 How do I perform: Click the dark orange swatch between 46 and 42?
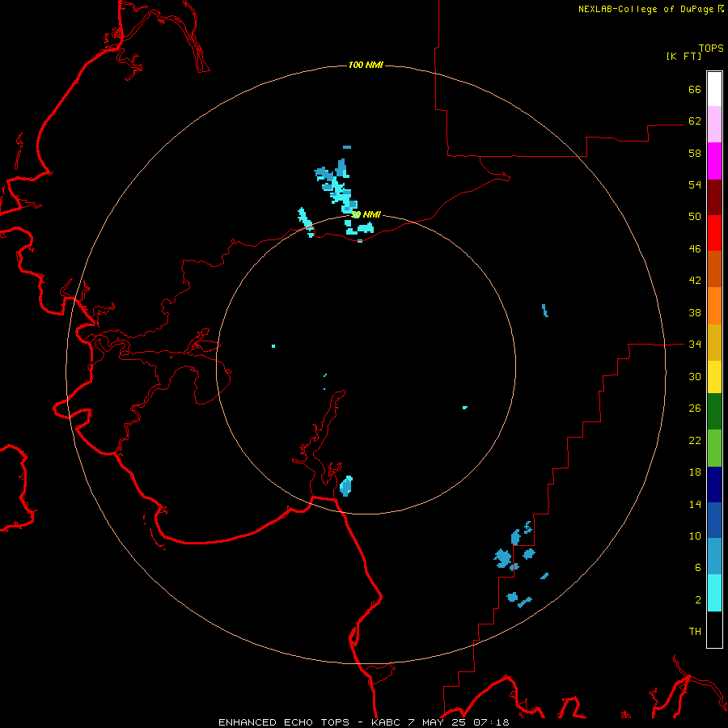click(714, 269)
